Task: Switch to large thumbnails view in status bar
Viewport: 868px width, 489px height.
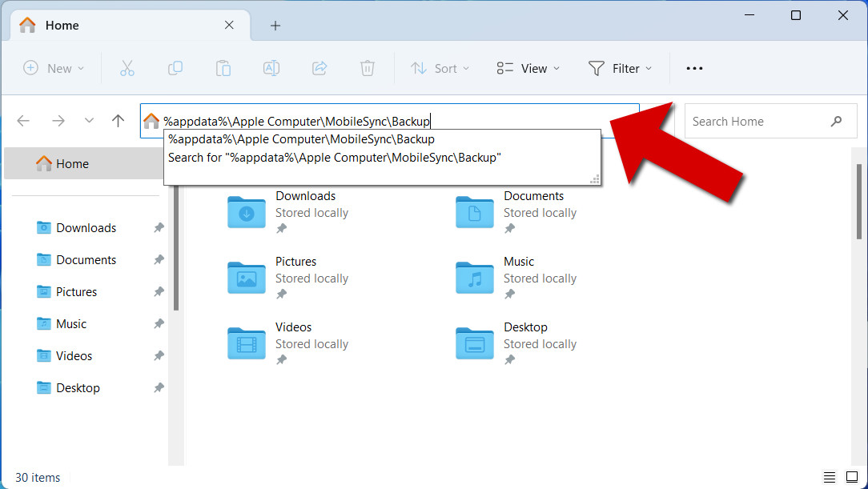Action: click(851, 477)
